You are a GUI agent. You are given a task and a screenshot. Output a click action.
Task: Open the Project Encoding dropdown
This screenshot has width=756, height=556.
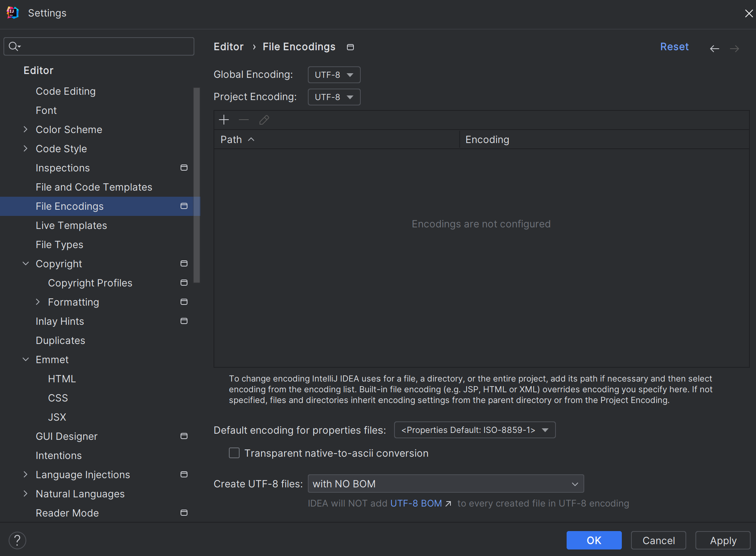[x=334, y=97]
